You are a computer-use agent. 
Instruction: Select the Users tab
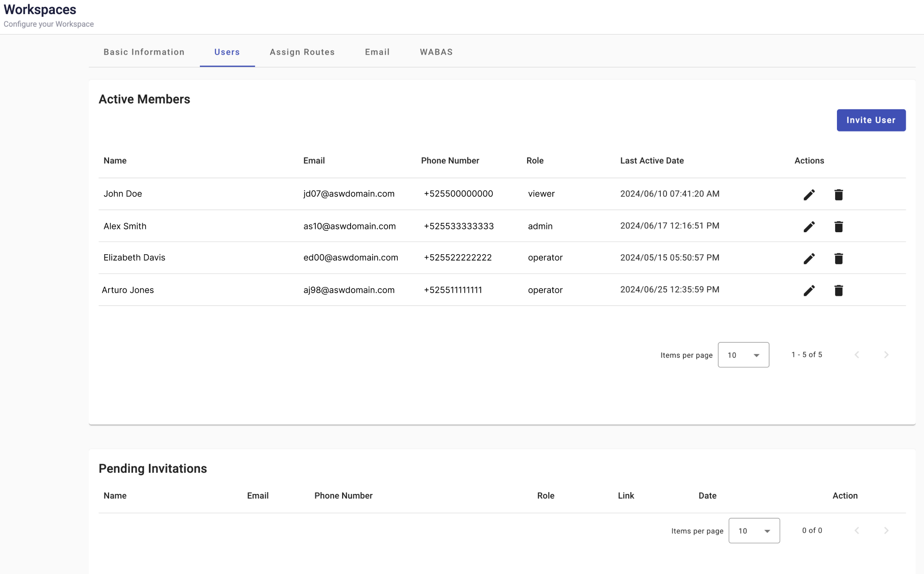coord(227,52)
